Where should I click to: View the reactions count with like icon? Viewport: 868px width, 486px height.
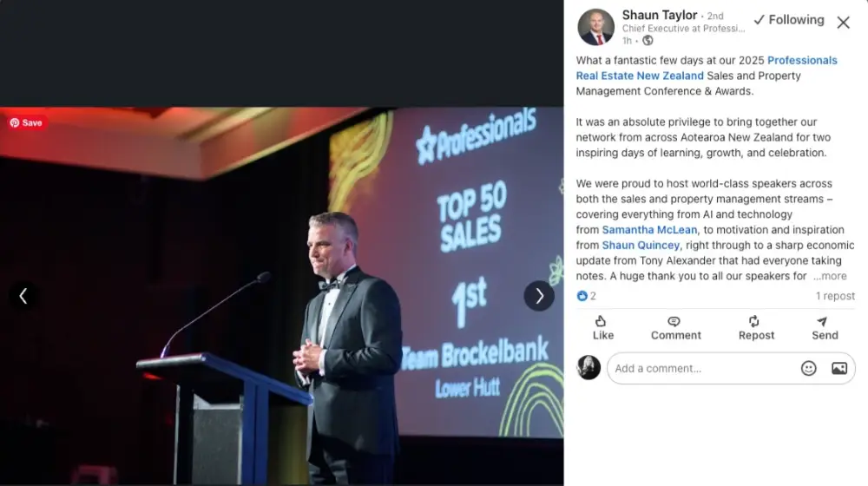point(586,296)
